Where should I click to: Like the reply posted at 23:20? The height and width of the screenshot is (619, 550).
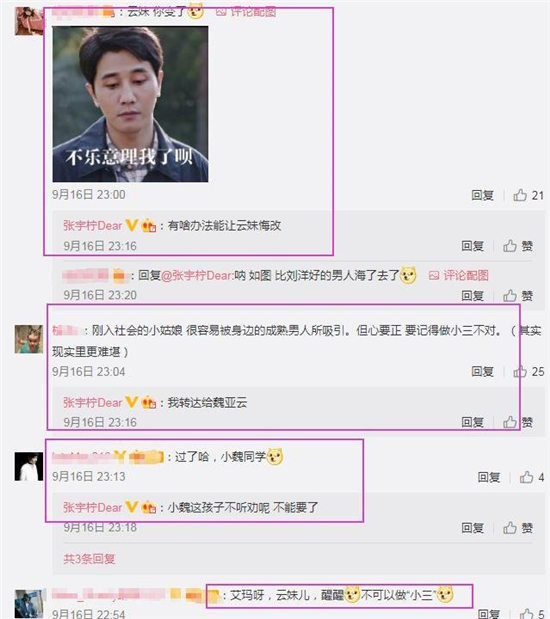(x=518, y=295)
